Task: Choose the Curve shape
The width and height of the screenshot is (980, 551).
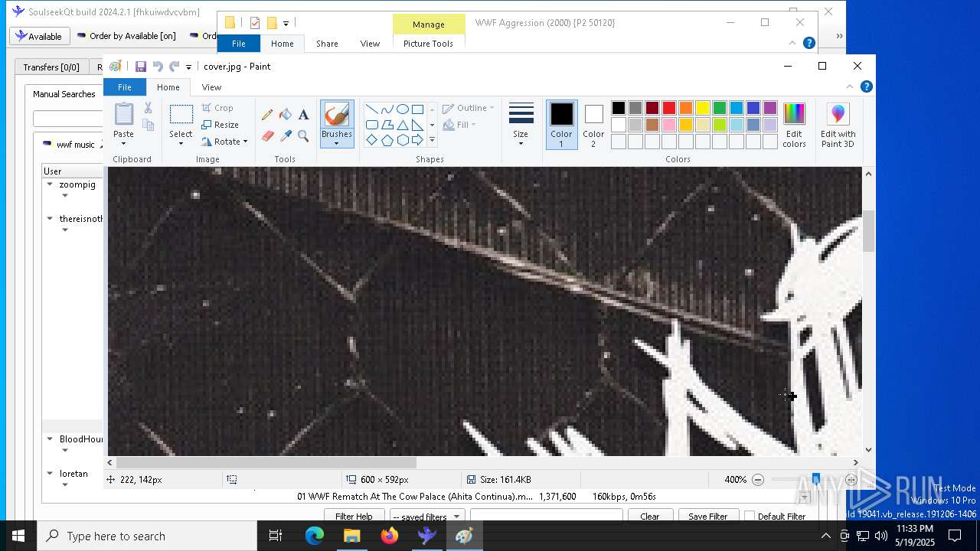Action: (387, 109)
